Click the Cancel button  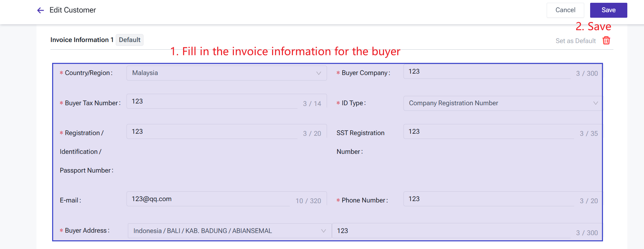click(565, 10)
